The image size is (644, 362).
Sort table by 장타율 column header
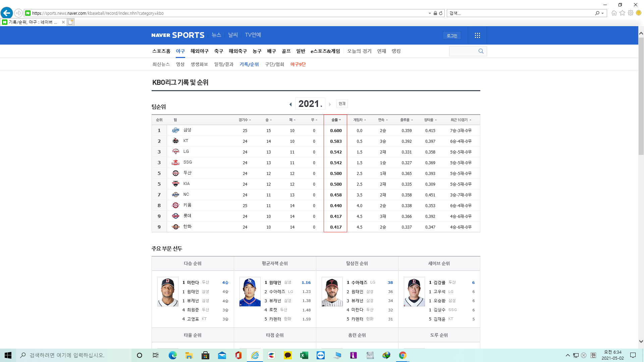[430, 120]
